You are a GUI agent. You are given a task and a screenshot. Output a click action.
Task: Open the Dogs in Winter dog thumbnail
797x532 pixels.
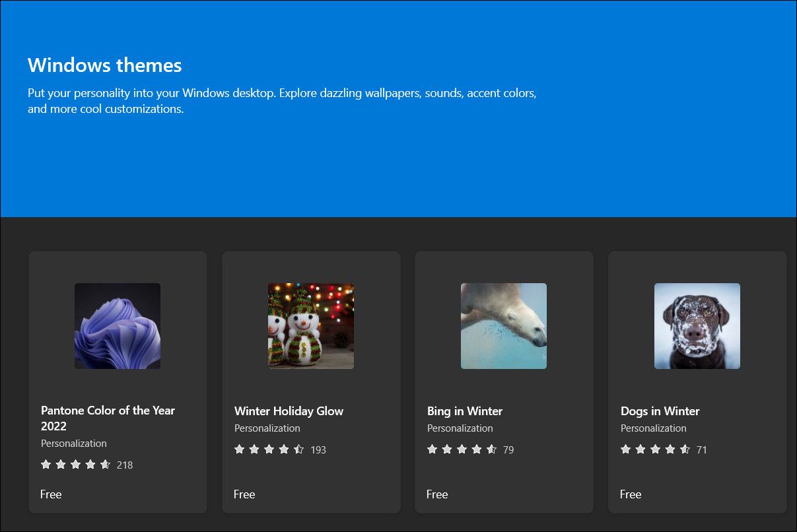(x=697, y=325)
